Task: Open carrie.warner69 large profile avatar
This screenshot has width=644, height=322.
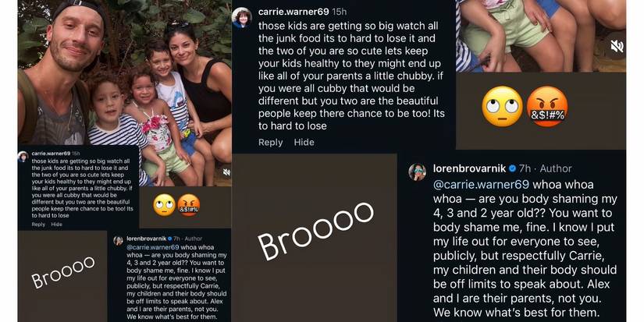Action: point(241,18)
